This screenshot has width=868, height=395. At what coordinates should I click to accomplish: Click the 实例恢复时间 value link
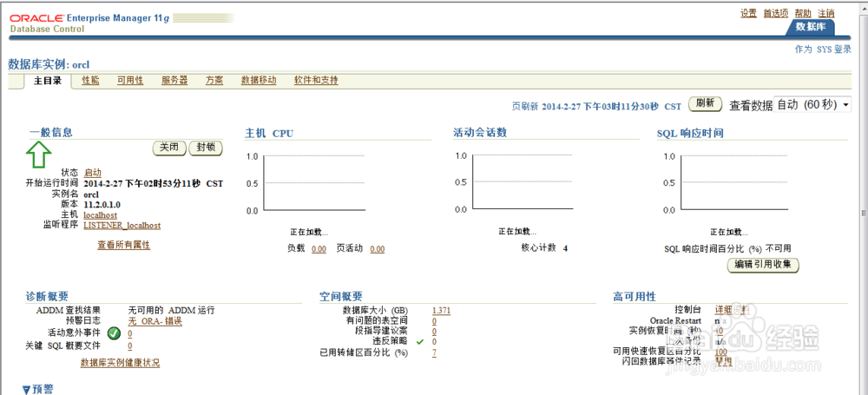[x=719, y=331]
